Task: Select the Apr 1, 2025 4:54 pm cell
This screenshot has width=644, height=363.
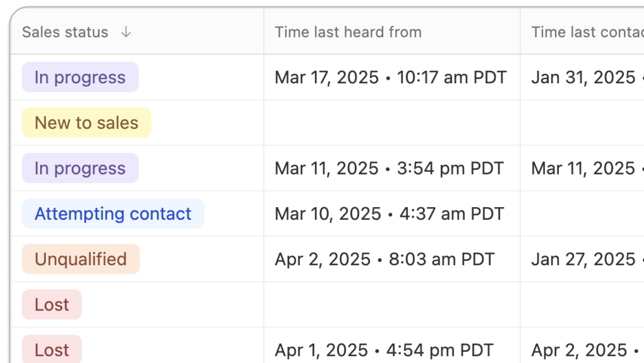Action: pos(384,350)
